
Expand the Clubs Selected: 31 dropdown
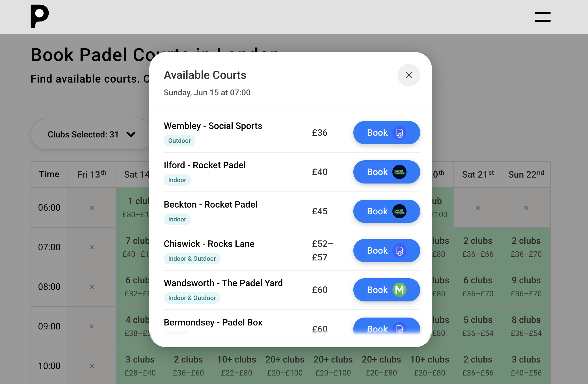point(91,134)
